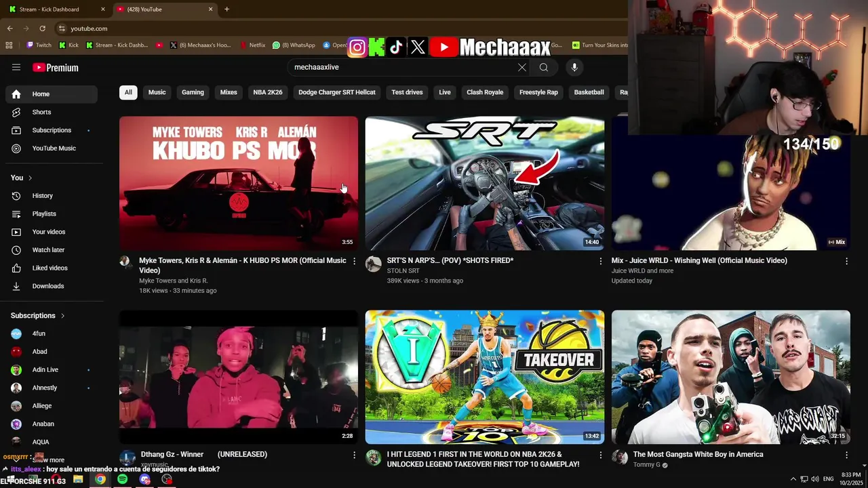Select the Basketball filter chip

pyautogui.click(x=589, y=92)
